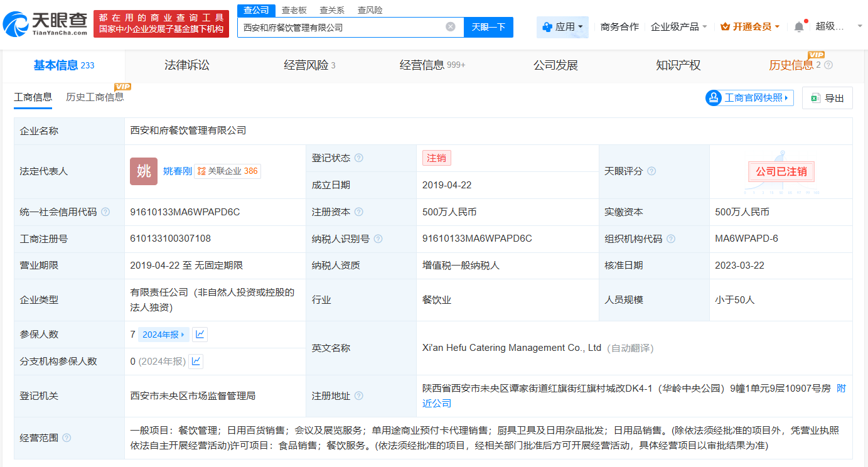Click the company name search input field
The height and width of the screenshot is (467, 868).
point(342,27)
